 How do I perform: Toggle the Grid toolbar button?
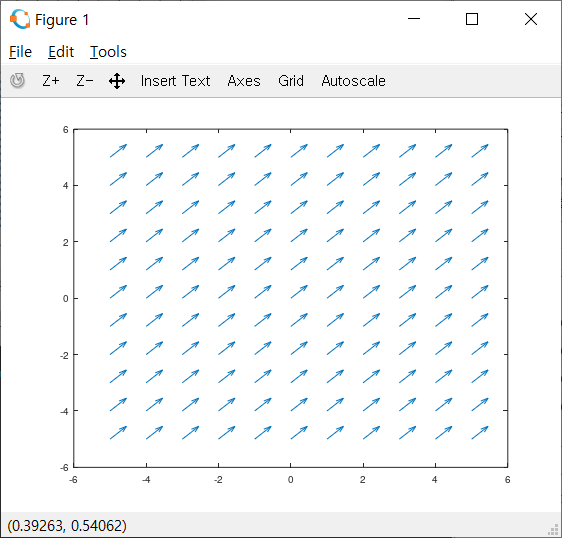[x=291, y=81]
